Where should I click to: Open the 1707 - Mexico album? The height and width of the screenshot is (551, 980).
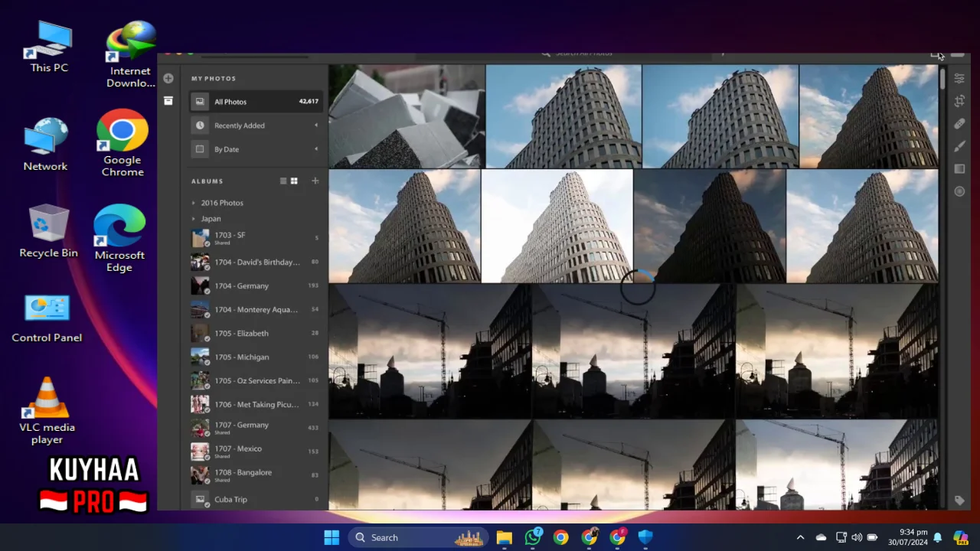256,452
